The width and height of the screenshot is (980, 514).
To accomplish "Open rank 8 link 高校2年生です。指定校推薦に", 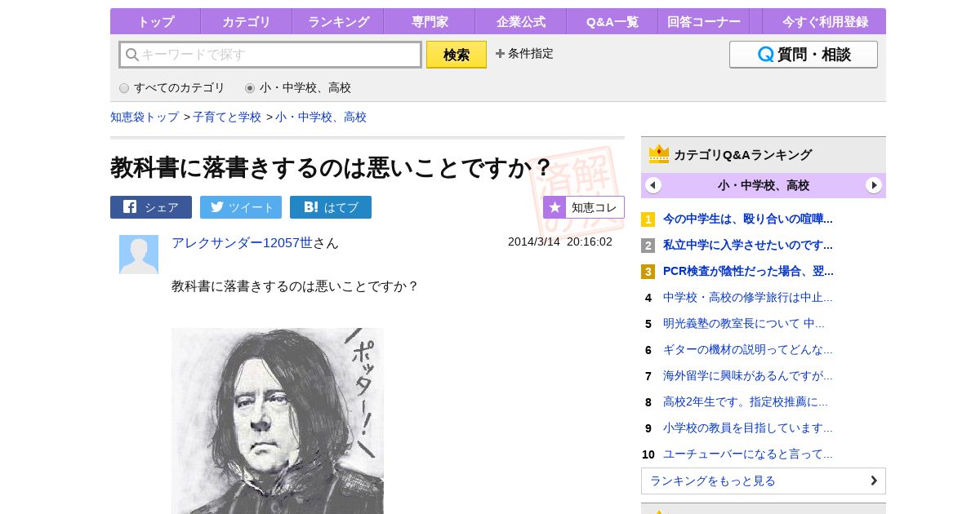I will click(746, 401).
